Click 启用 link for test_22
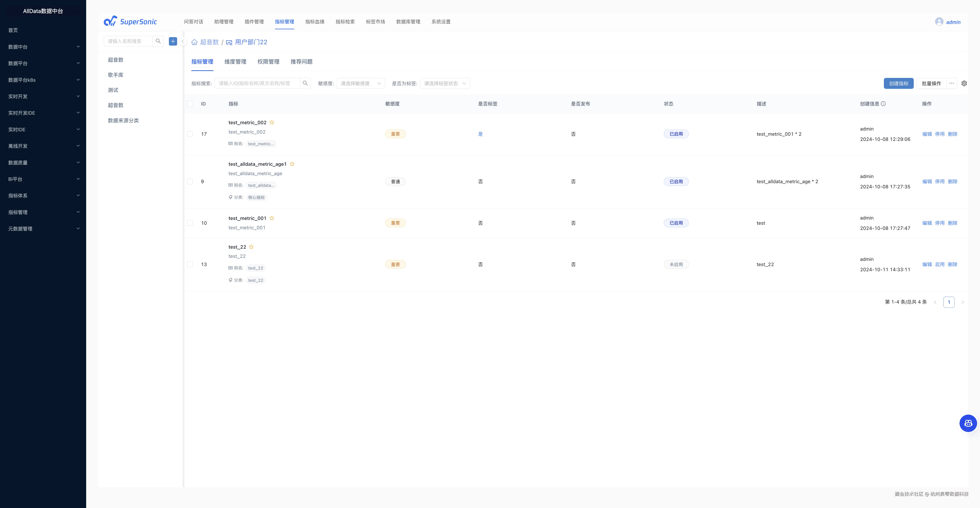Screen dimensions: 980x508 click(939, 264)
